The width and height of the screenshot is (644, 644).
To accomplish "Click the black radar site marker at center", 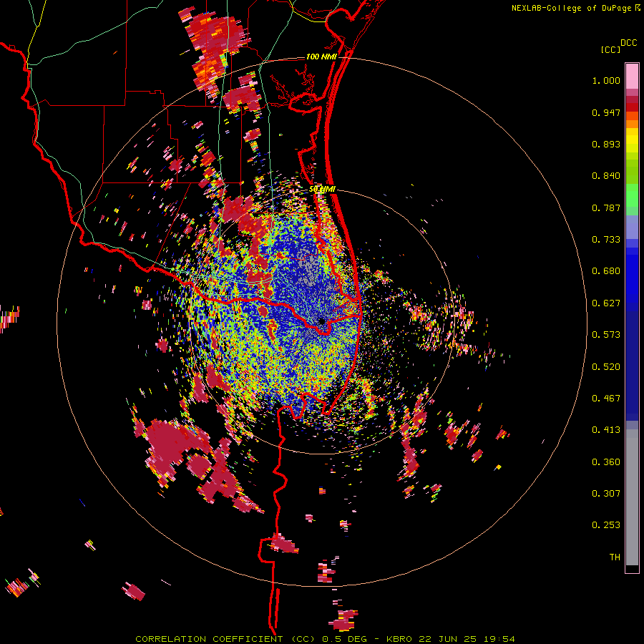I will 322,321.
